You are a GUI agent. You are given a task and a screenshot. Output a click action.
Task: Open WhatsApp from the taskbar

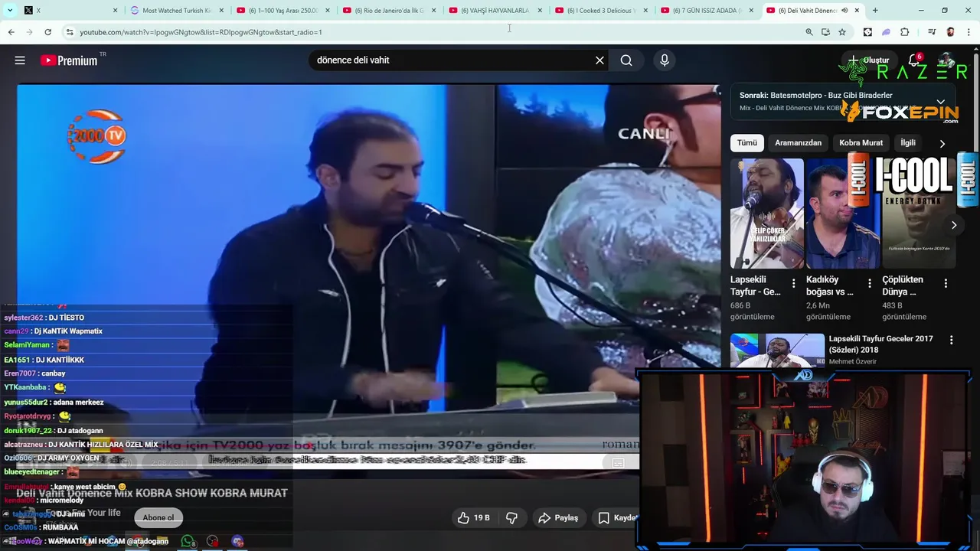188,541
